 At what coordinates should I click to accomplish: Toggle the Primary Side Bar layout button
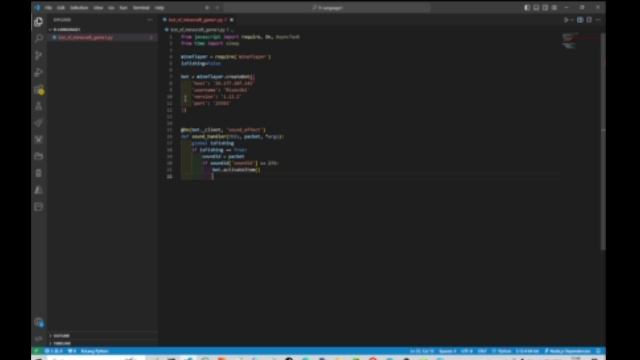tap(527, 8)
